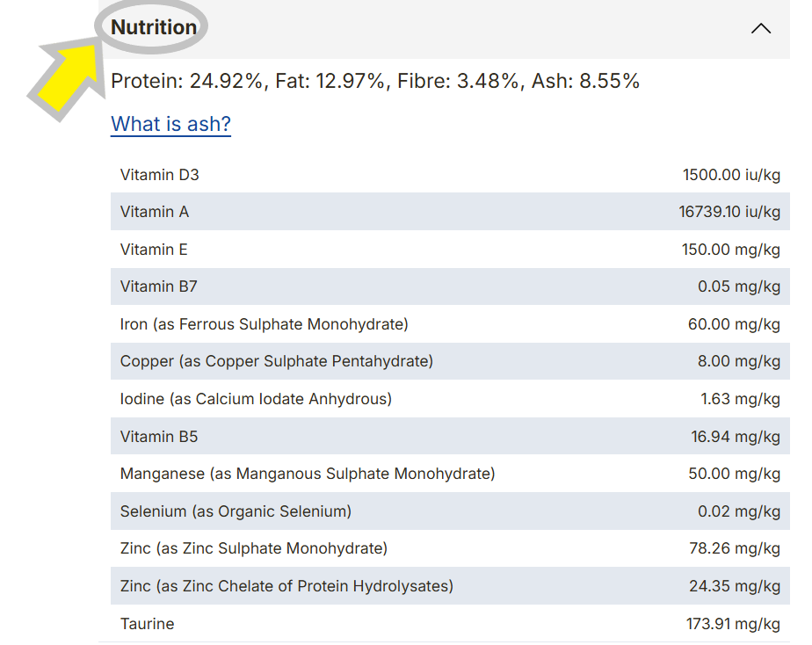
Task: Click Zinc Chelate of Protein Hydrolysates row
Action: [x=450, y=586]
